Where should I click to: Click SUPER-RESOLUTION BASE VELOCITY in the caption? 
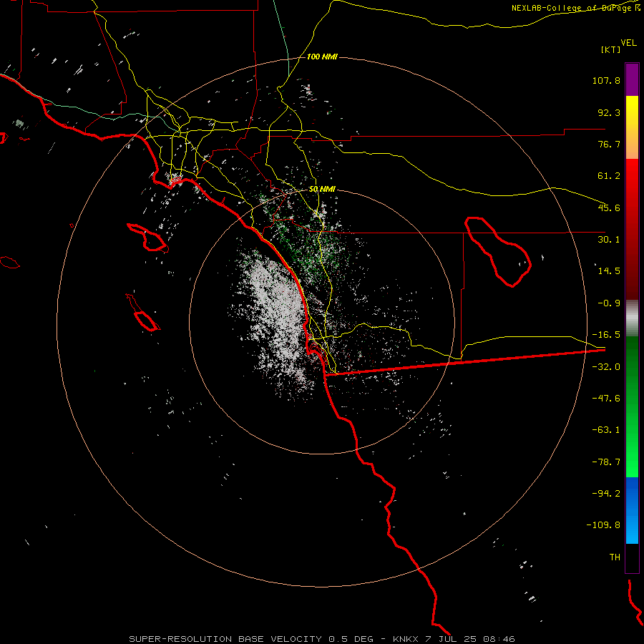225,639
